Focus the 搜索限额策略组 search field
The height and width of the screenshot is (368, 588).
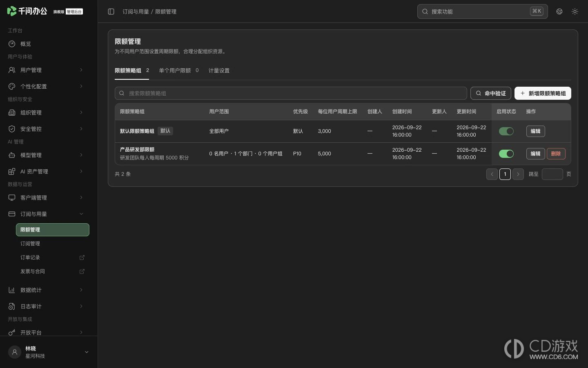(291, 93)
